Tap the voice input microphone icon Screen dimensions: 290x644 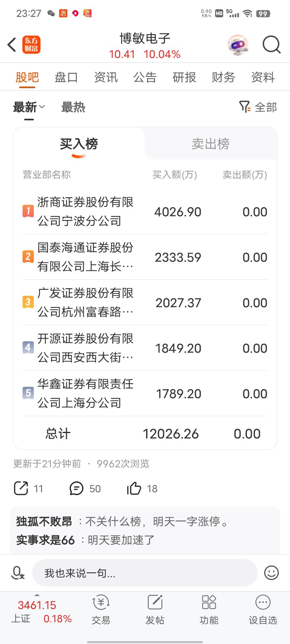(x=18, y=573)
